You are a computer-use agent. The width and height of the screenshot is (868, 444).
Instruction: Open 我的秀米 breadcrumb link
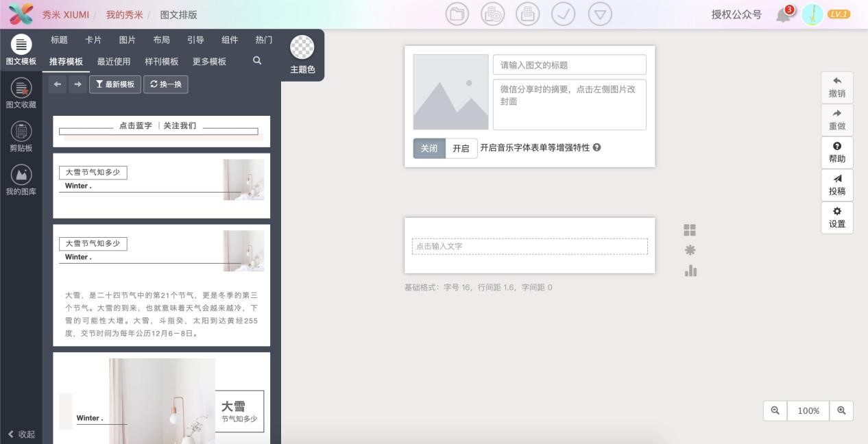[125, 14]
